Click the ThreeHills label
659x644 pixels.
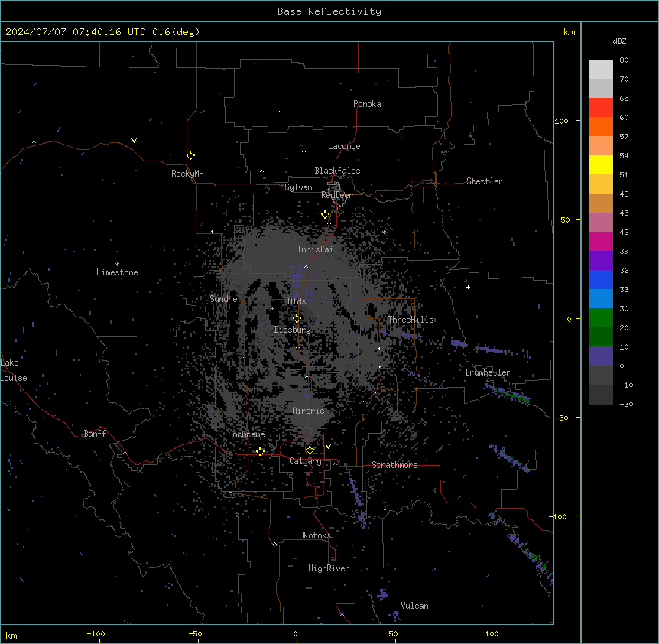pos(411,320)
